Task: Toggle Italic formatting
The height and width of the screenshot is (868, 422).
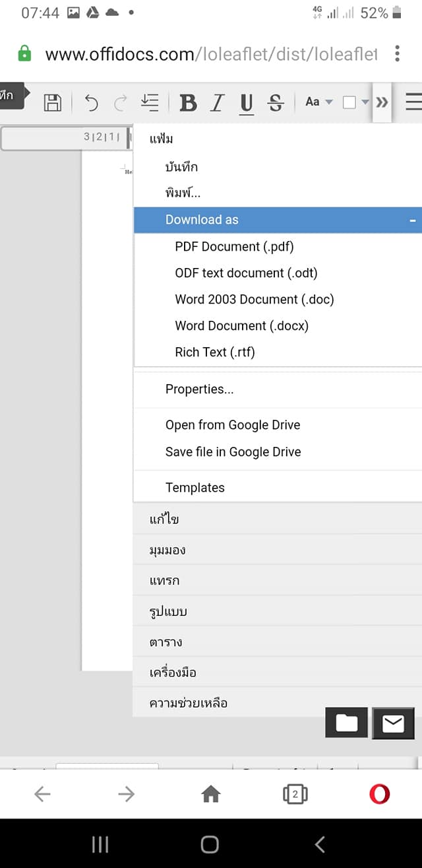Action: coord(217,102)
